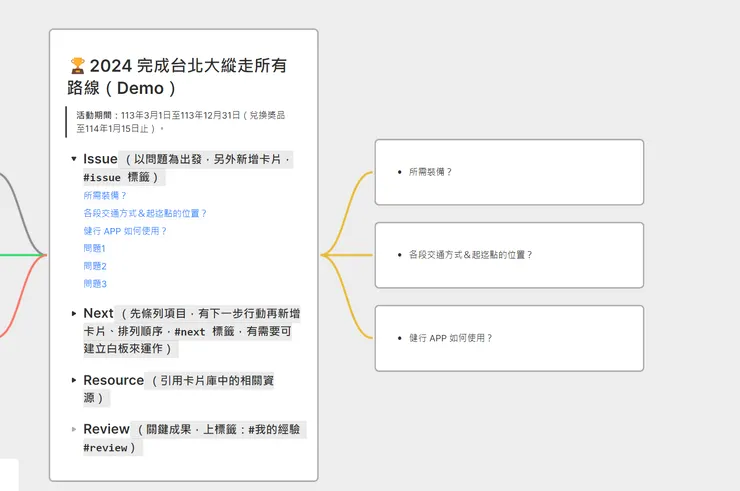Open the 所需裝備？ link in Issue list
Viewport: 740px width, 491px height.
[105, 195]
